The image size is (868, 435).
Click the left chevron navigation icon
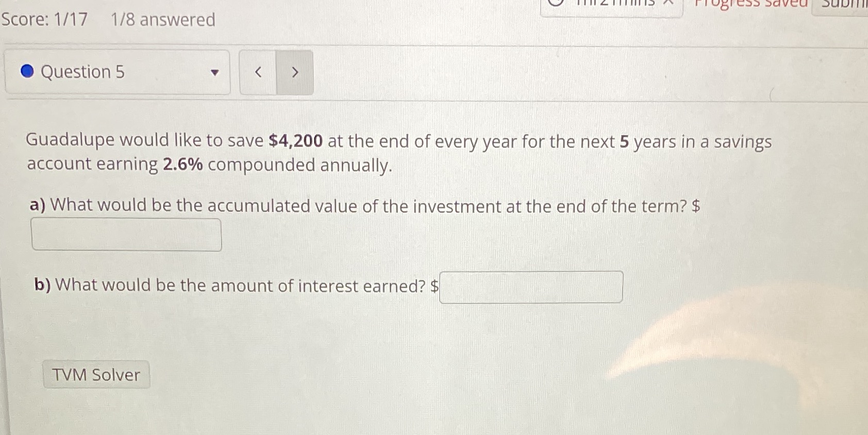pyautogui.click(x=258, y=72)
